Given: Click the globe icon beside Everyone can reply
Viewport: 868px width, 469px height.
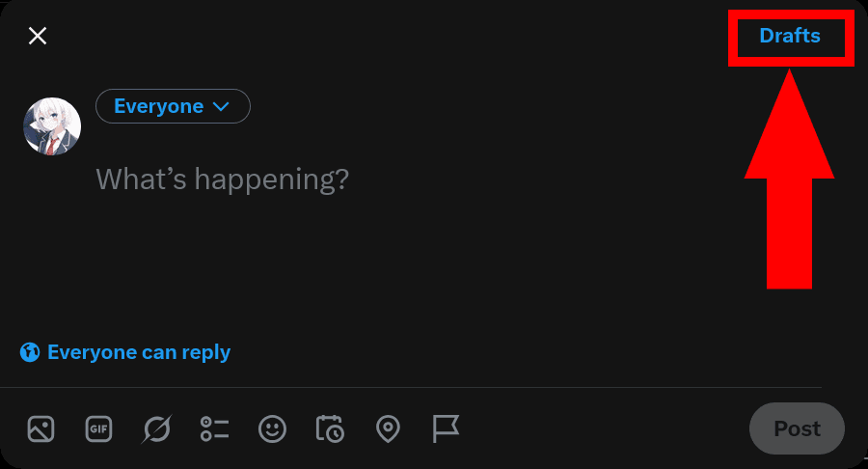Looking at the screenshot, I should pyautogui.click(x=30, y=352).
